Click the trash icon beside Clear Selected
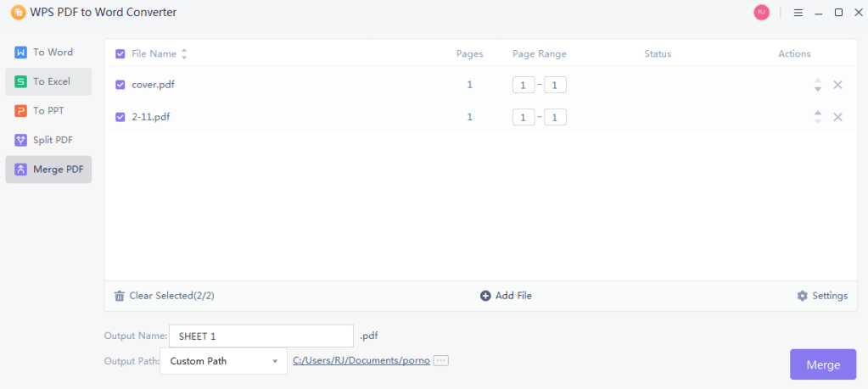This screenshot has width=868, height=389. click(x=120, y=296)
